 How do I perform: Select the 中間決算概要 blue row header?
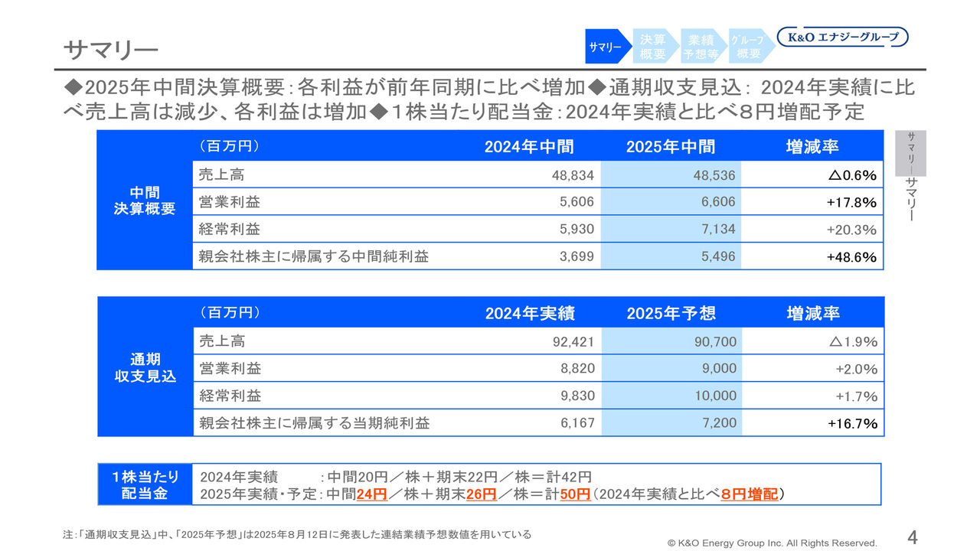(x=145, y=201)
